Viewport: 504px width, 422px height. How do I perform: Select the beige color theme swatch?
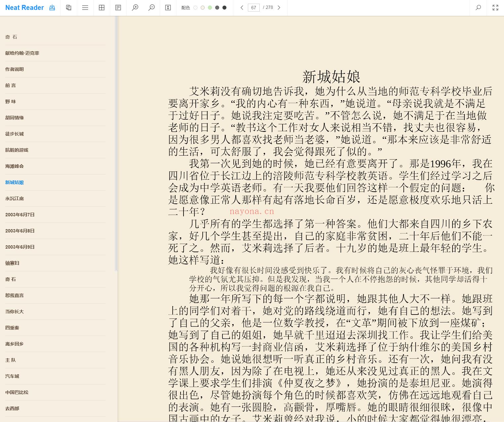[x=203, y=8]
